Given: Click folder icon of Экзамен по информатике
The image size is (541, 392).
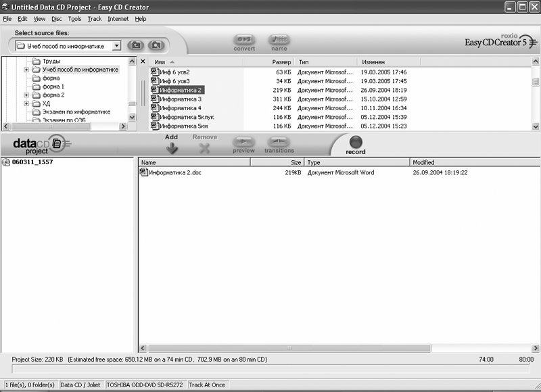Looking at the screenshot, I should [x=37, y=112].
